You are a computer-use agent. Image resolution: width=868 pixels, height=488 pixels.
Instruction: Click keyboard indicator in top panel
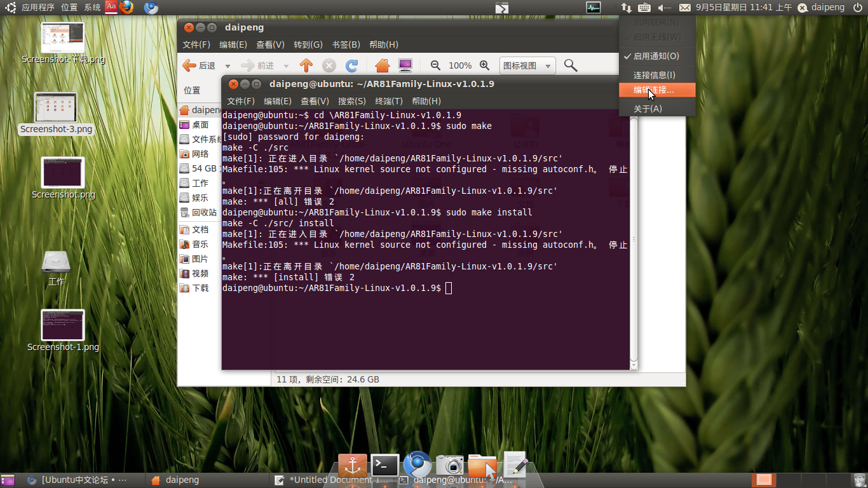(644, 8)
